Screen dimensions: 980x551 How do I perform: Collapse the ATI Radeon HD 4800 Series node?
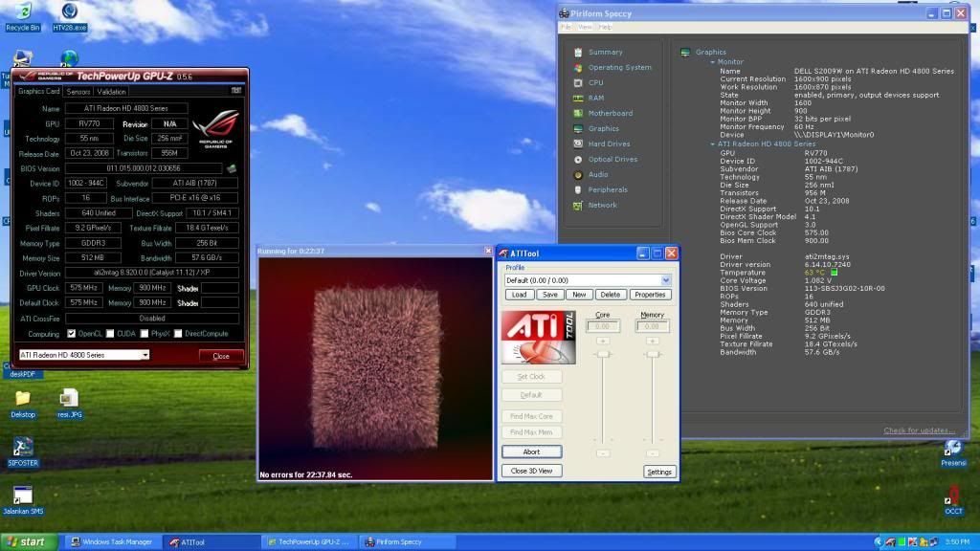click(712, 144)
